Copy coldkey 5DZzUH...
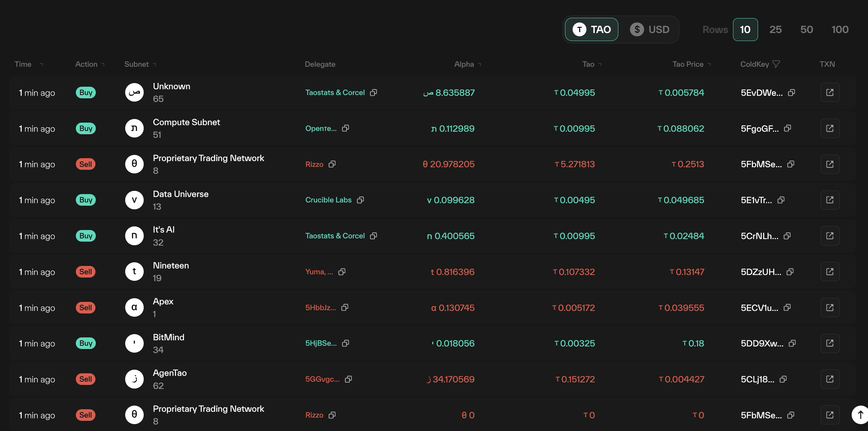This screenshot has width=868, height=431. click(x=790, y=272)
